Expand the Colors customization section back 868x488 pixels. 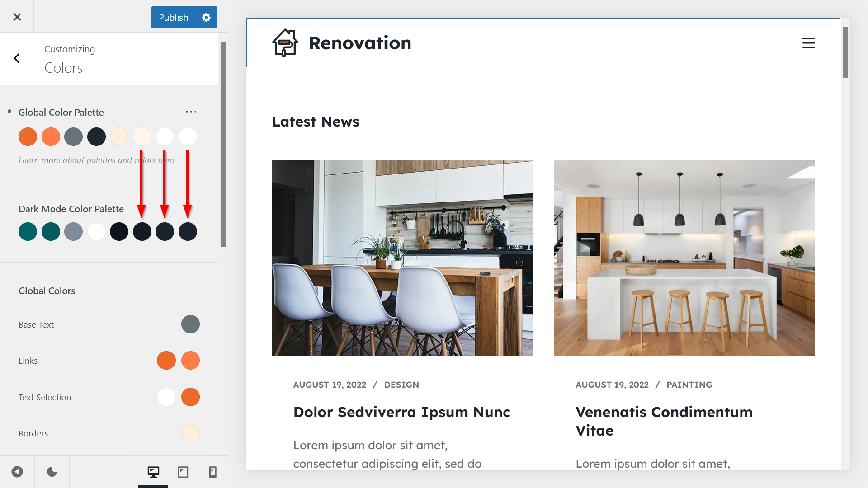[16, 58]
